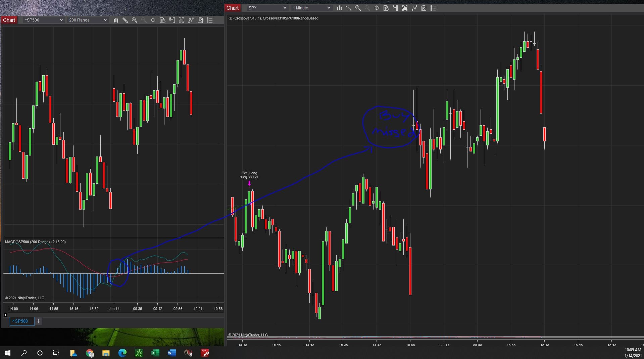This screenshot has height=359, width=644.
Task: Open the Chart menu on SPY window
Action: (x=232, y=8)
